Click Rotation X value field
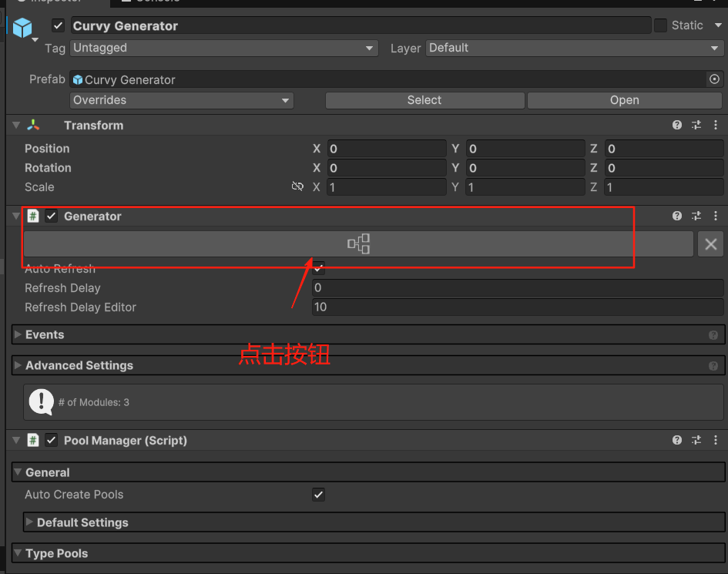The height and width of the screenshot is (574, 728). pyautogui.click(x=386, y=168)
